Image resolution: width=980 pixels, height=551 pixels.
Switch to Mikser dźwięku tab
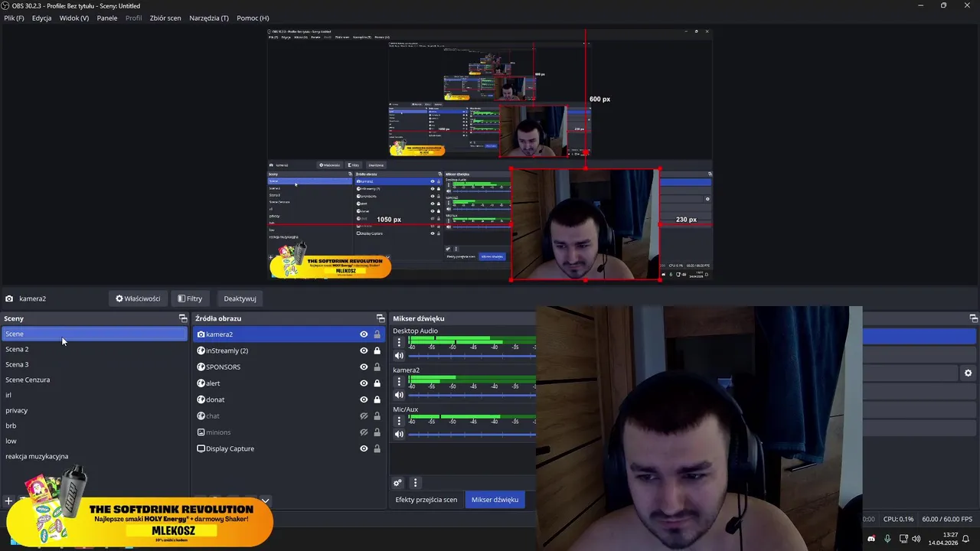tap(495, 500)
